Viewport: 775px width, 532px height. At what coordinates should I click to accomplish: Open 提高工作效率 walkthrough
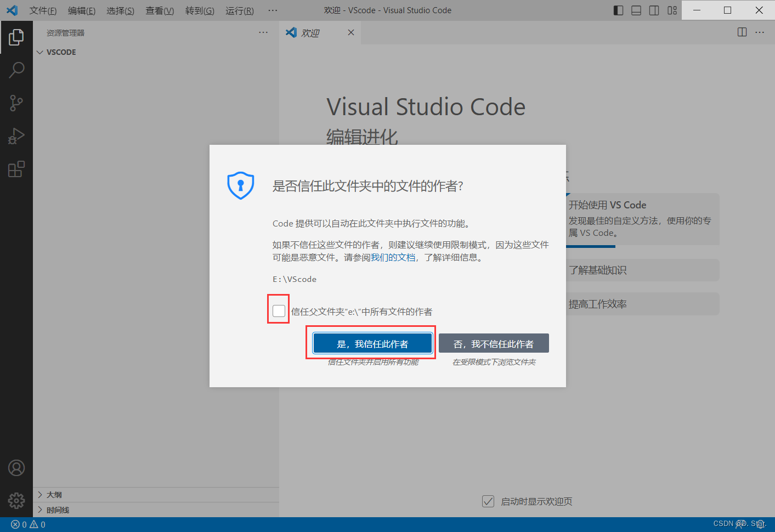point(642,304)
